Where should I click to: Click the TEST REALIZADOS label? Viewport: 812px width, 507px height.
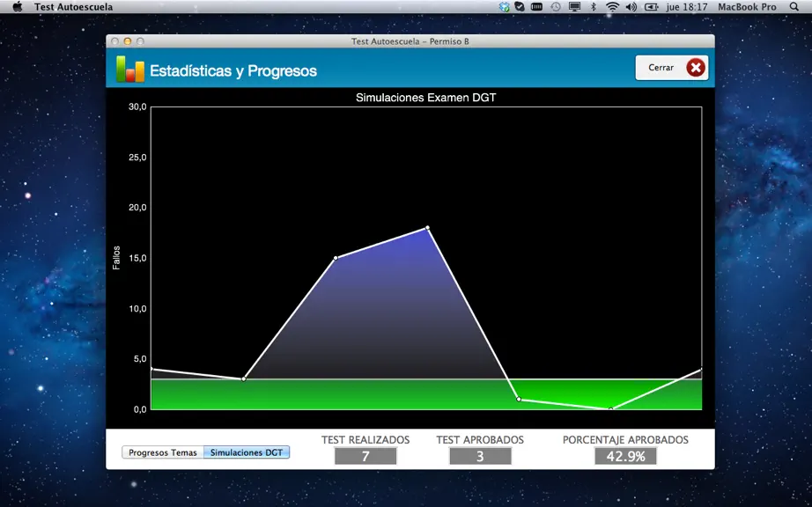[x=365, y=440]
